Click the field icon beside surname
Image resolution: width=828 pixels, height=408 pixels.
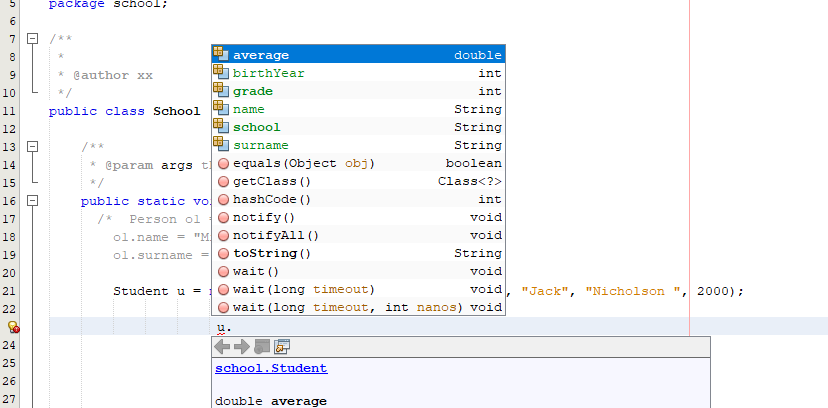pyautogui.click(x=221, y=143)
